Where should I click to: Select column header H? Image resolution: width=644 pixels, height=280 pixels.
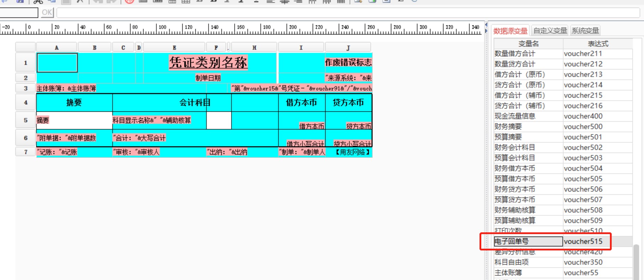254,47
